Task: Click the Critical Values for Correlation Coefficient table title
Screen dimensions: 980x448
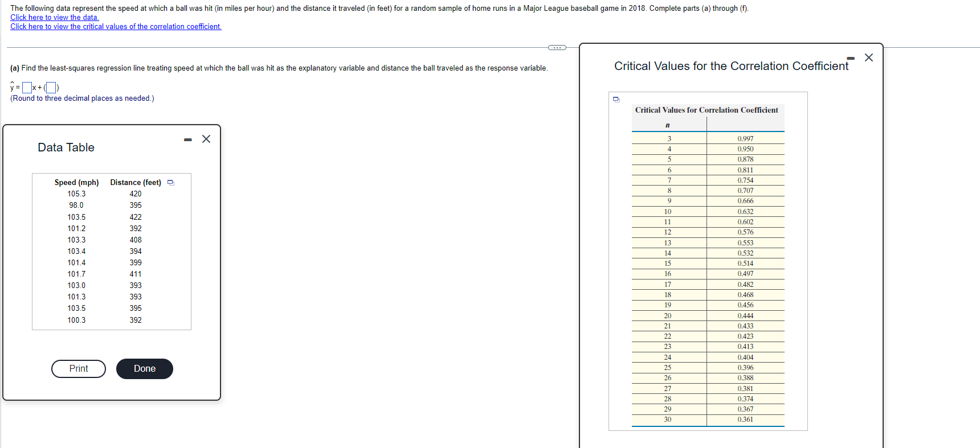Action: [707, 110]
